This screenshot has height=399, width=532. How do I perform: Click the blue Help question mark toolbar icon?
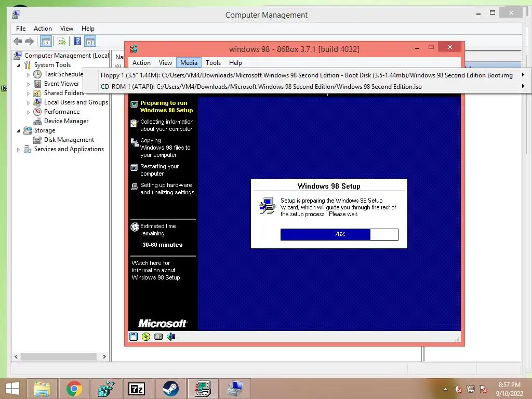(x=78, y=42)
